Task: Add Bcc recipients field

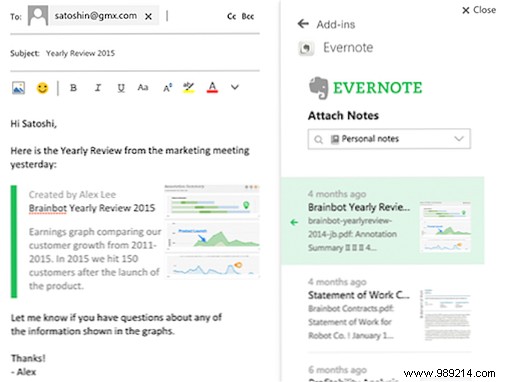Action: click(248, 16)
